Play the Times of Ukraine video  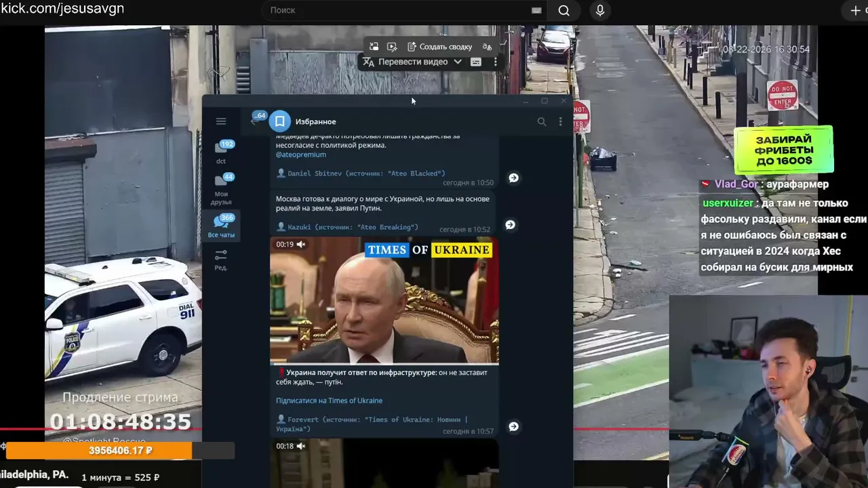click(384, 301)
